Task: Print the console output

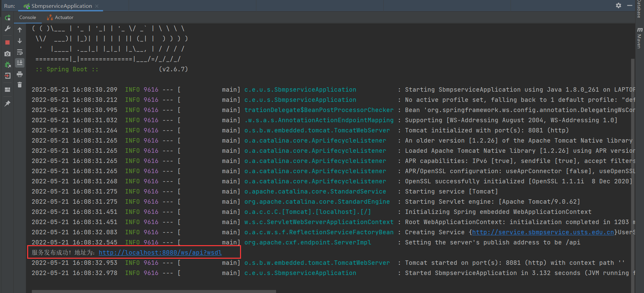Action: 20,74
